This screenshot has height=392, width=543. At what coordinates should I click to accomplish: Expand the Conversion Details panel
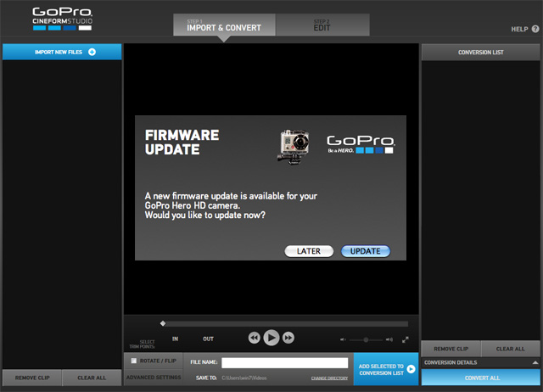535,362
